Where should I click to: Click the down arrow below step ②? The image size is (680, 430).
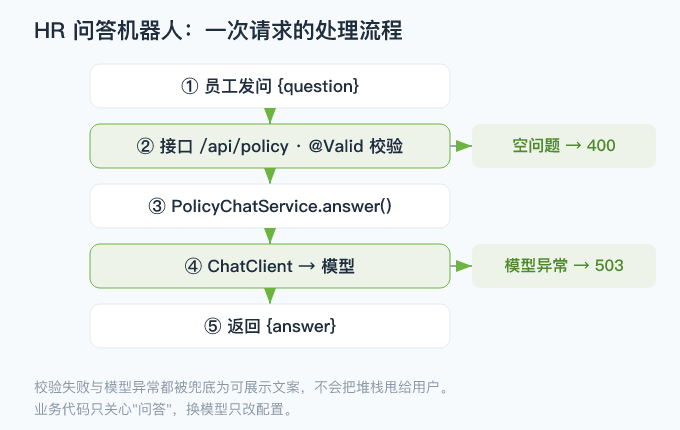pos(270,176)
